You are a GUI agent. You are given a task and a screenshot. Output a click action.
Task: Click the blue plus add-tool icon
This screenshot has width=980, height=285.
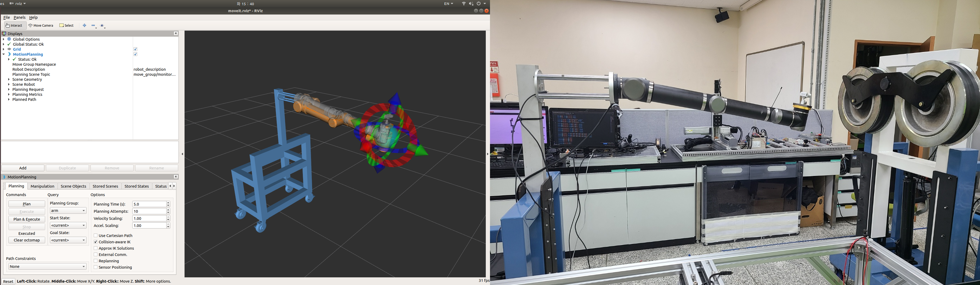pyautogui.click(x=84, y=25)
